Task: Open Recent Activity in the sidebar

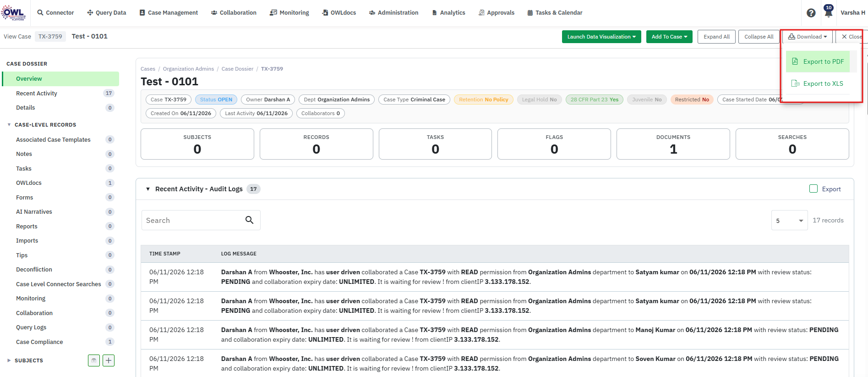Action: [x=60, y=93]
